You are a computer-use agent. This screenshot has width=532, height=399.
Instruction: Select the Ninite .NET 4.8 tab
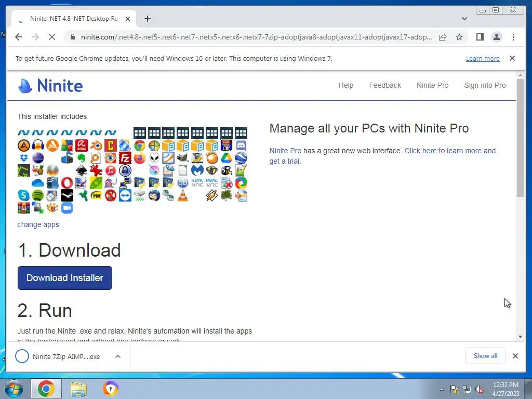74,19
